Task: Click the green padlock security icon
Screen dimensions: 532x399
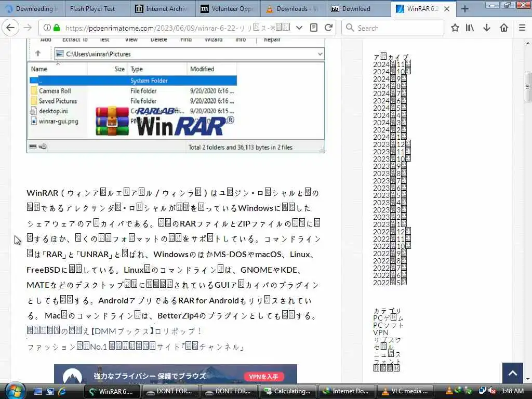Action: (x=57, y=28)
